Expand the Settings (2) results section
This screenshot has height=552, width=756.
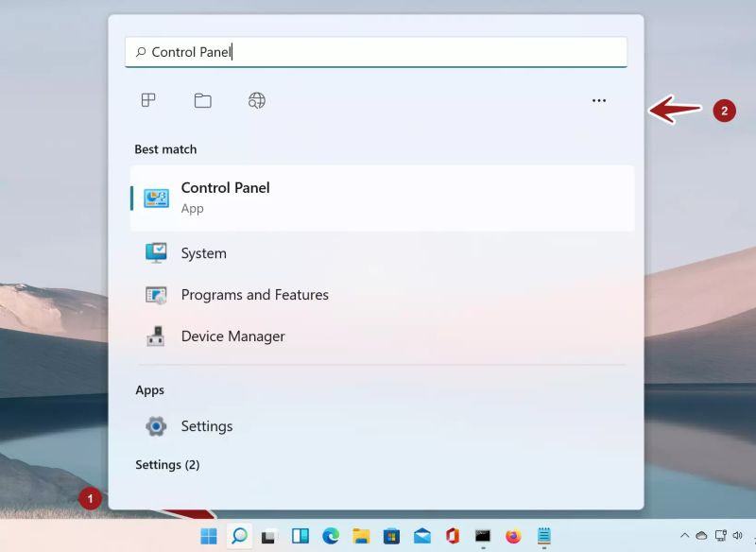(x=167, y=464)
